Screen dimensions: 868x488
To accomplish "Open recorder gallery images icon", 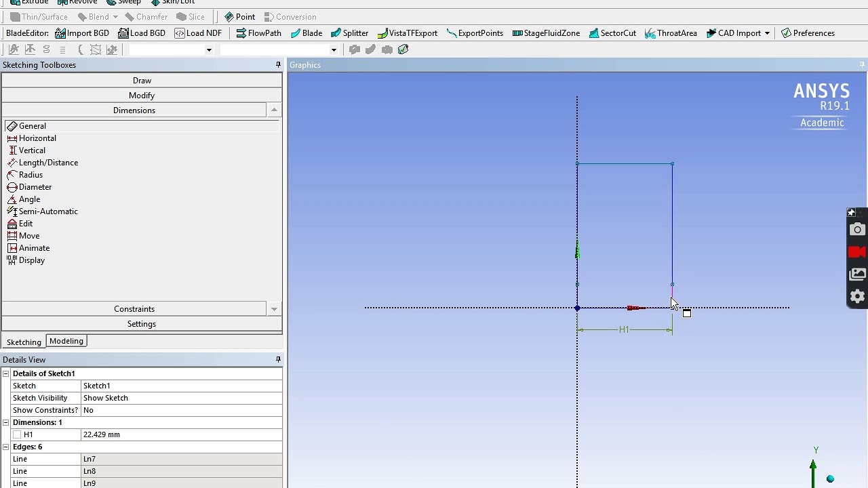I will [857, 274].
